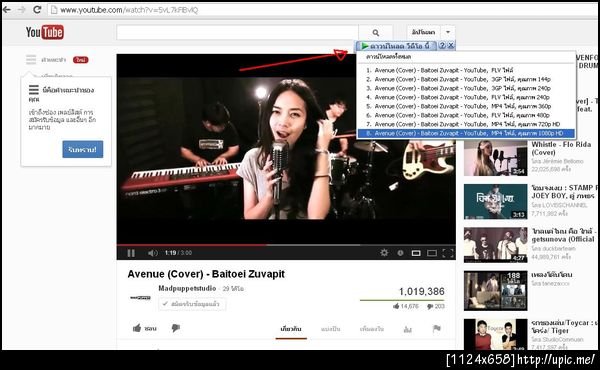Click the download video label on the toolbar
Image resolution: width=600 pixels, height=370 pixels.
coord(400,46)
